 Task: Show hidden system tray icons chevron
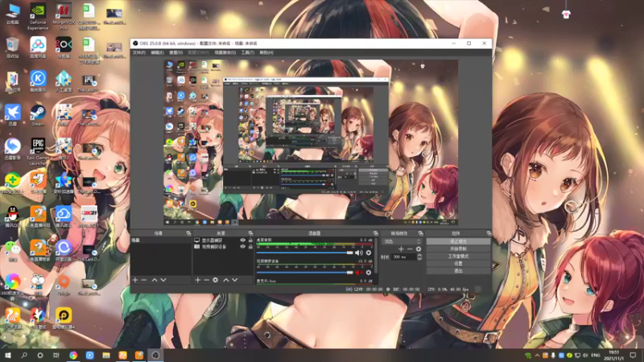pyautogui.click(x=537, y=356)
